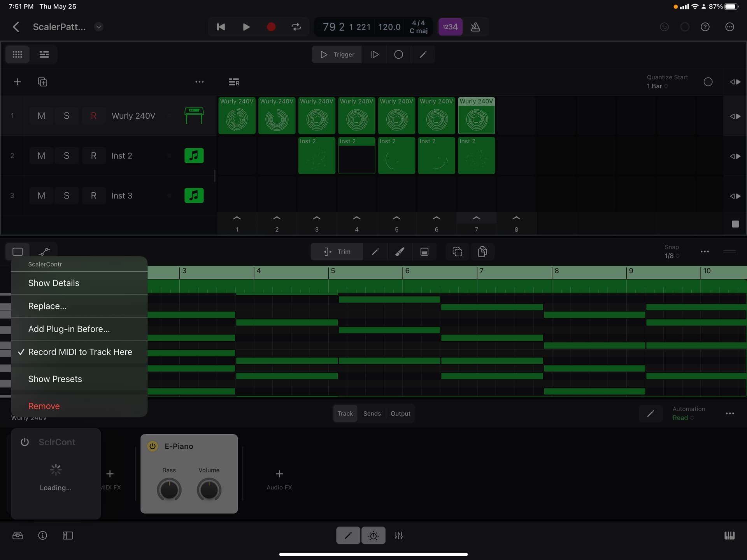Choose Show Presets from the context menu
This screenshot has width=747, height=560.
(55, 379)
